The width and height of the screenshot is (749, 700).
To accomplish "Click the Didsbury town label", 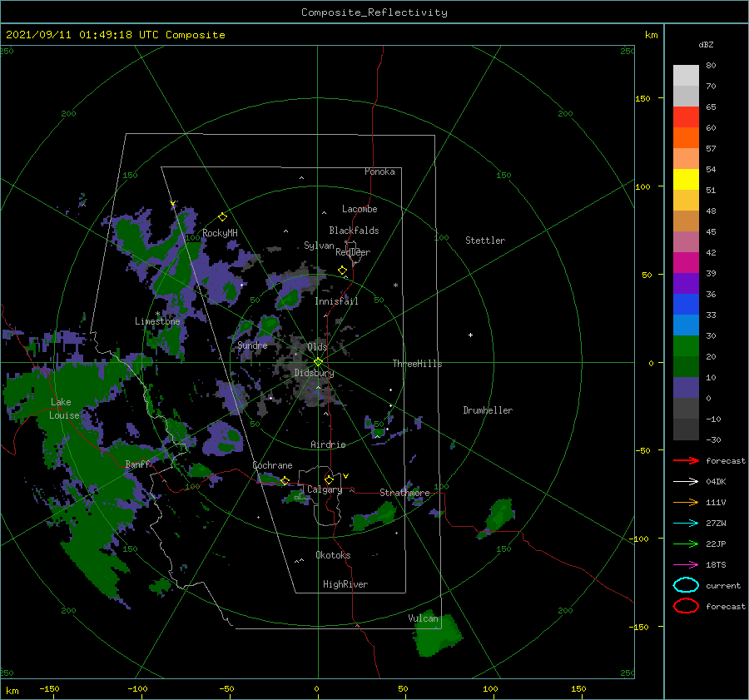I will point(314,373).
